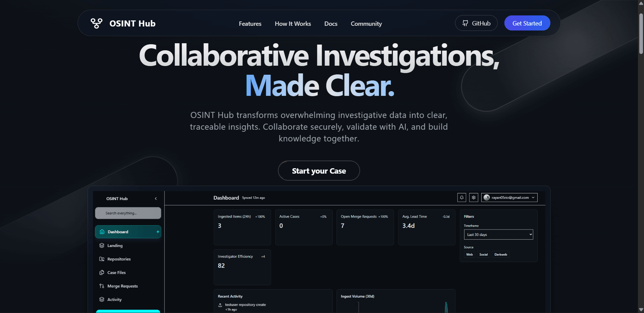Toggle the Web source filter
Viewport: 644px width, 313px height.
pyautogui.click(x=469, y=254)
